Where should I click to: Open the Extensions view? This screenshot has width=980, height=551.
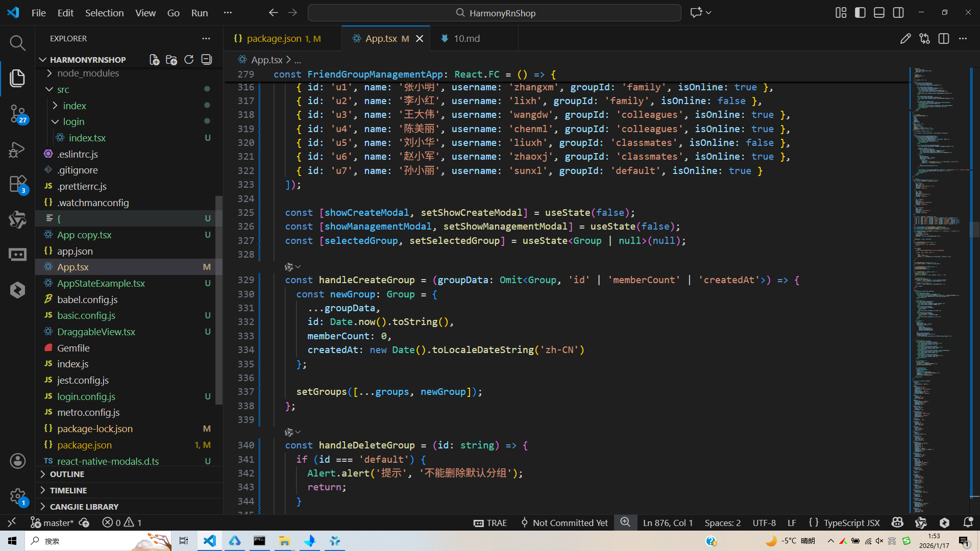(17, 184)
